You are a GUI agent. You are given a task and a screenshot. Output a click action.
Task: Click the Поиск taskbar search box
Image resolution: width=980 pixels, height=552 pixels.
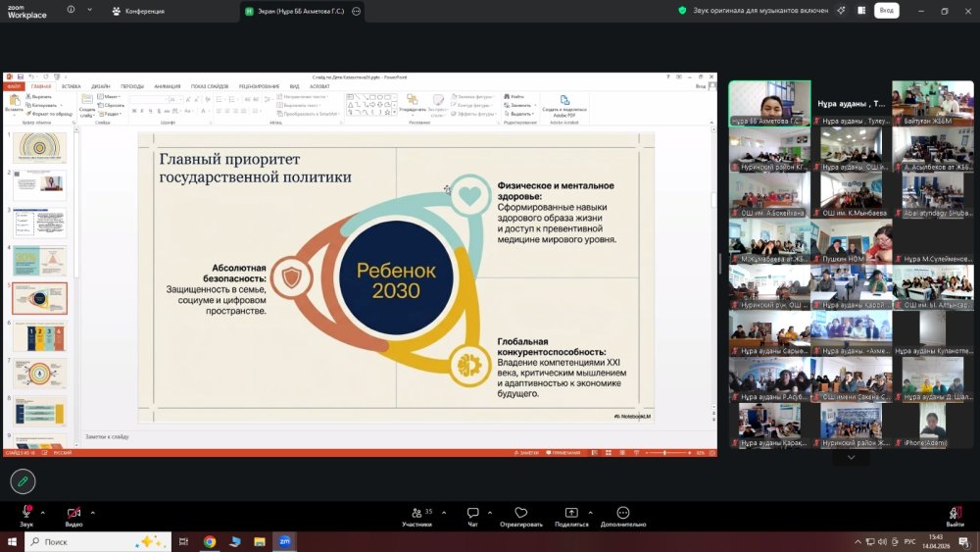tap(98, 541)
